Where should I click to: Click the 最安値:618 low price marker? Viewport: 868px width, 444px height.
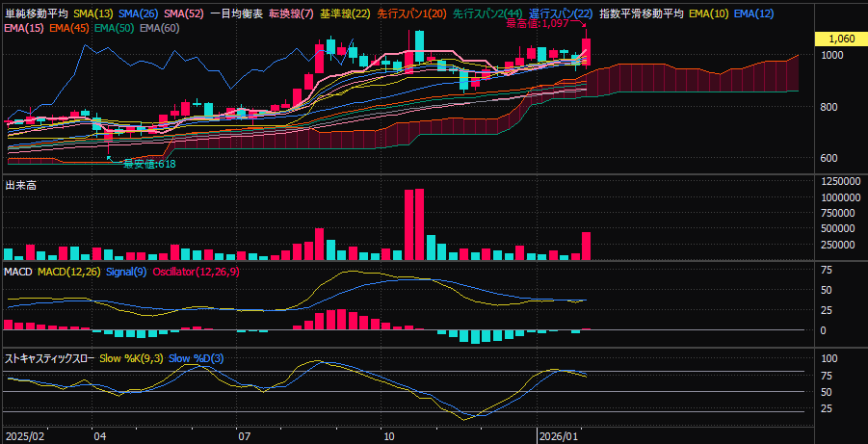(148, 164)
